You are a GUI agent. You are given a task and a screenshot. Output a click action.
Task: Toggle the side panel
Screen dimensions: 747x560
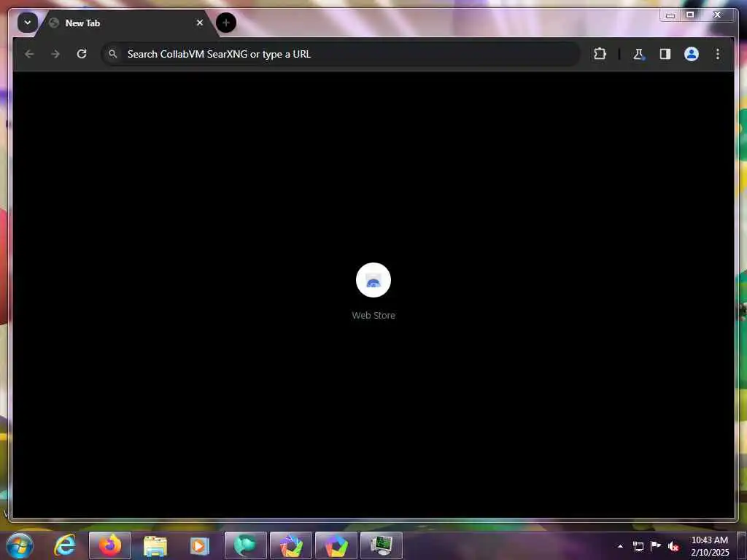pos(665,54)
